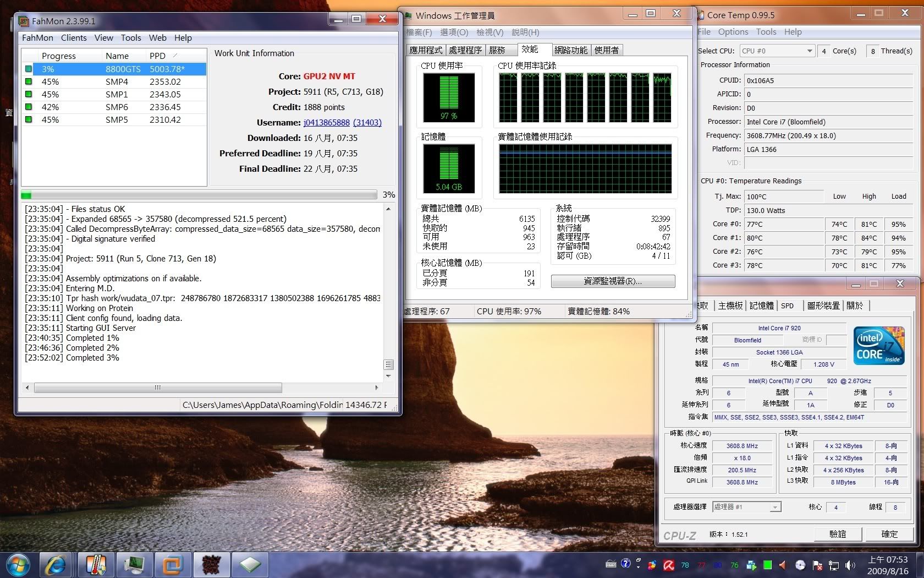Viewport: 924px width, 578px height.
Task: Click the volume speaker tray icon
Action: [850, 565]
